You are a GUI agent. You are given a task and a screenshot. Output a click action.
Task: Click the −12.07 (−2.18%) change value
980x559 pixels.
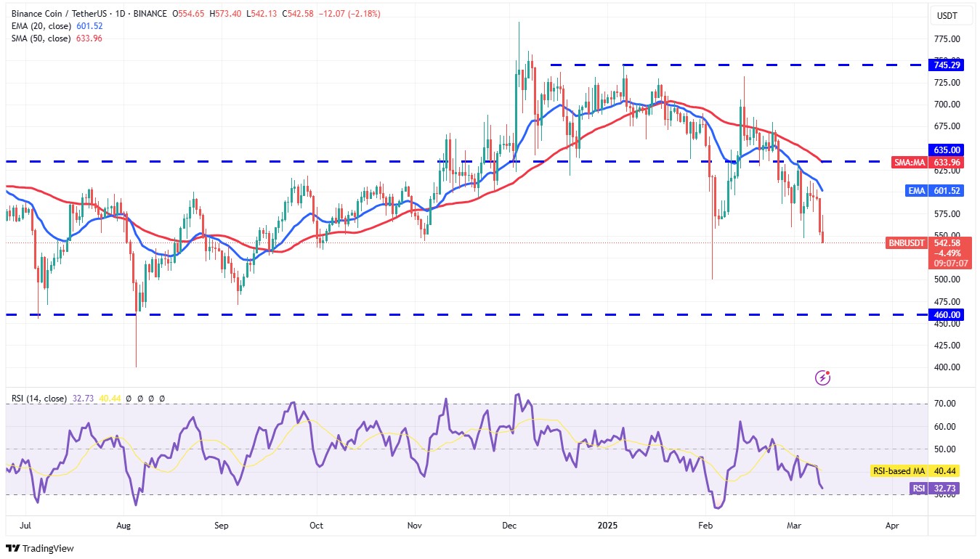coord(349,14)
